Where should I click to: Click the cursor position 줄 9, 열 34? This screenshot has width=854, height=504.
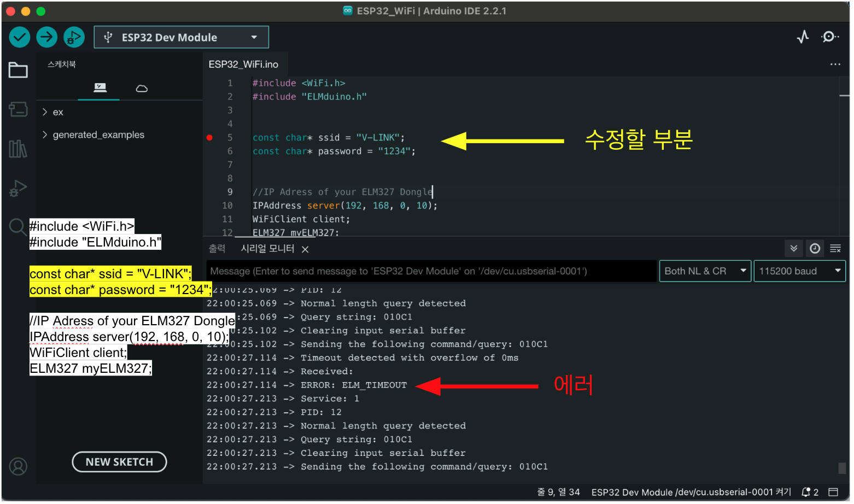(x=558, y=492)
